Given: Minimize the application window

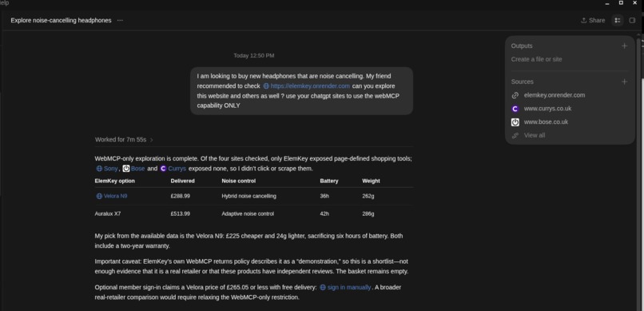Looking at the screenshot, I should [x=607, y=3].
